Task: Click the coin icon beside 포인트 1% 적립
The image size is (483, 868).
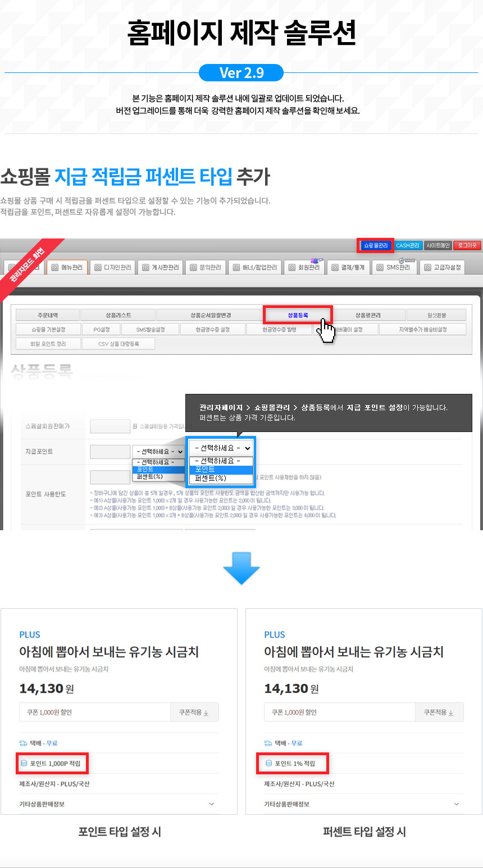Action: 268,764
